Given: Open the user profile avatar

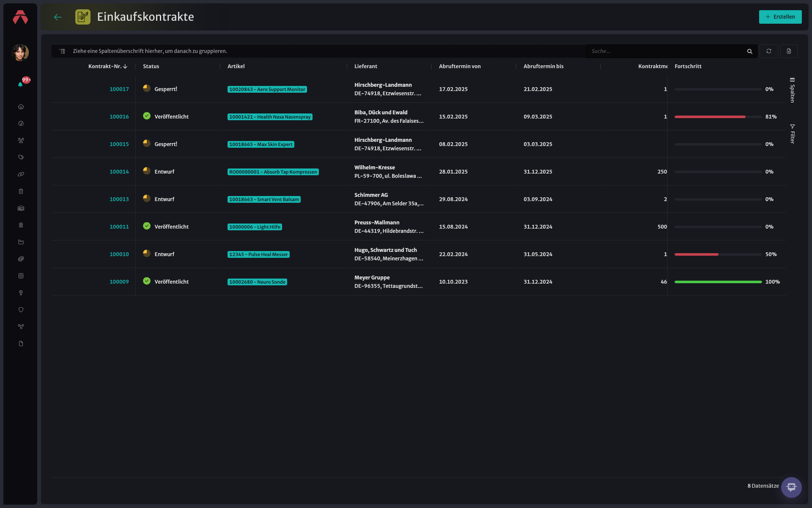Looking at the screenshot, I should [20, 52].
